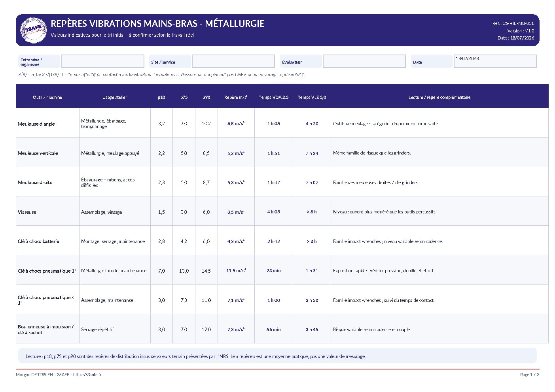Click 'Risque variable selon cadence et couple.' note
Image resolution: width=555 pixels, height=392 pixels.
point(372,330)
